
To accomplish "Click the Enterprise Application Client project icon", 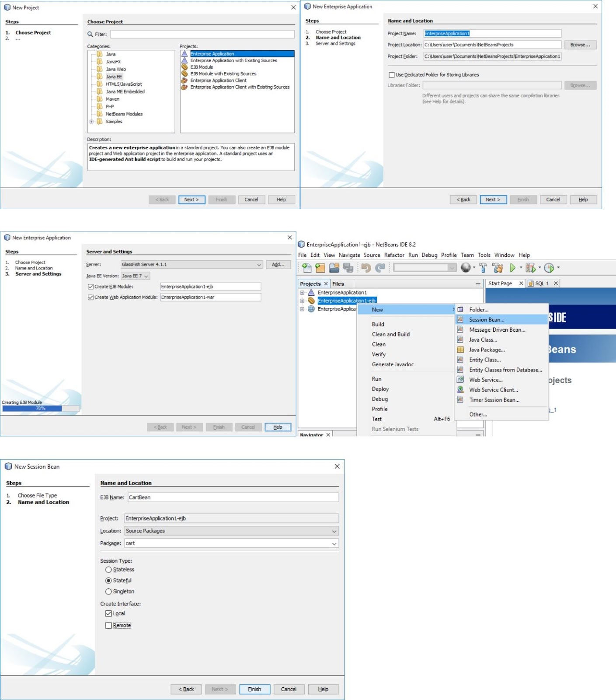I will click(184, 80).
